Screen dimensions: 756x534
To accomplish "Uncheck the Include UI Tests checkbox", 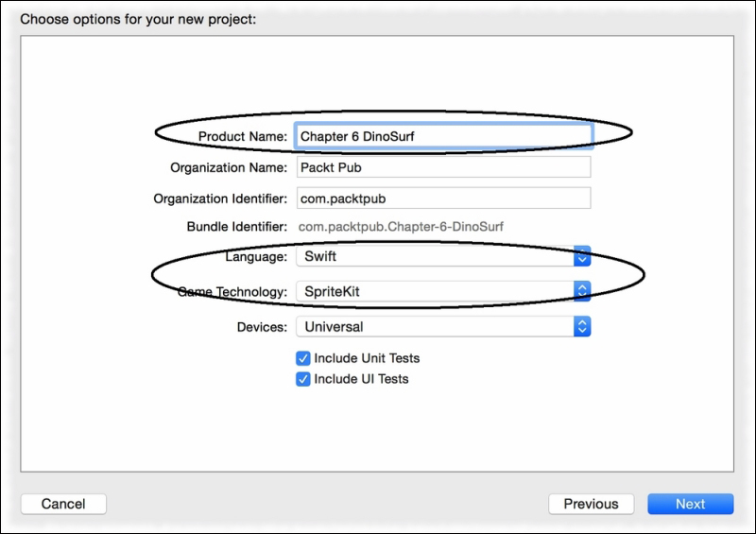I will 302,379.
